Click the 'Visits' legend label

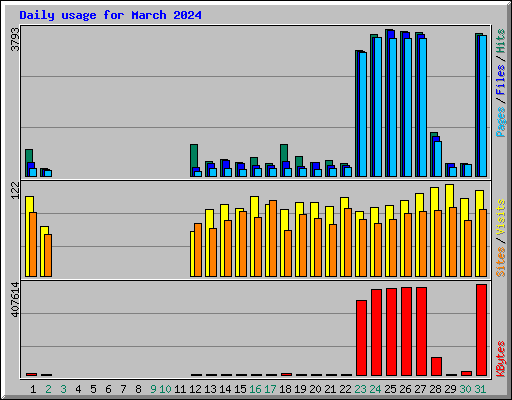pos(501,218)
